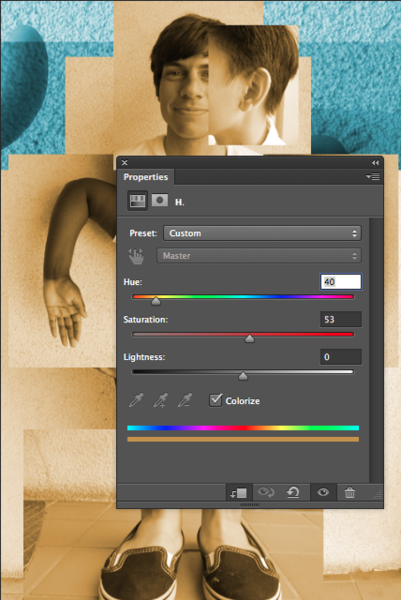Click the Lightness value field
The height and width of the screenshot is (600, 401).
point(341,357)
